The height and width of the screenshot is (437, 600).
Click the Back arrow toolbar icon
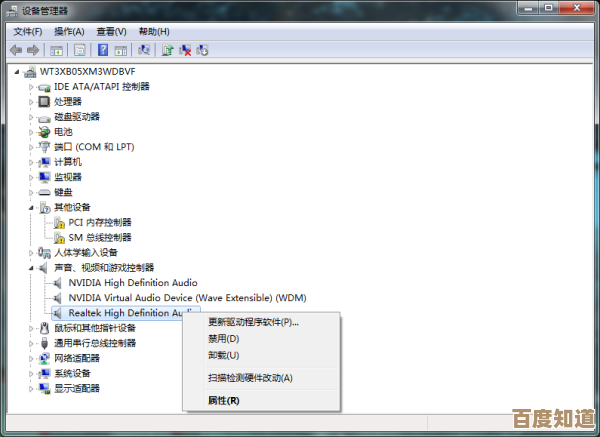click(16, 50)
